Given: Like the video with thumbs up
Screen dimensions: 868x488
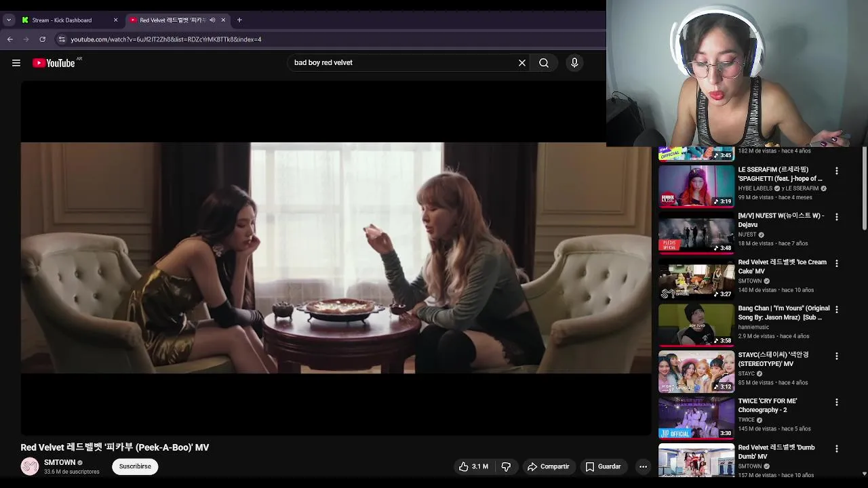Looking at the screenshot, I should coord(473,466).
